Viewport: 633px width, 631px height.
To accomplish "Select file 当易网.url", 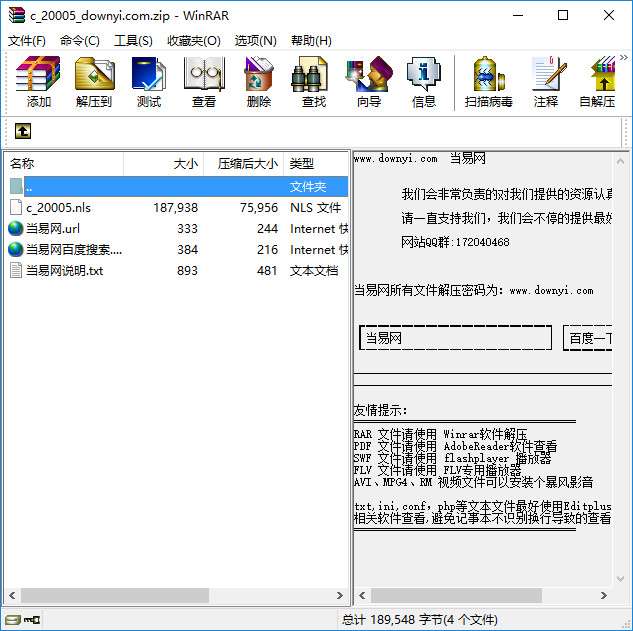I will click(x=53, y=229).
